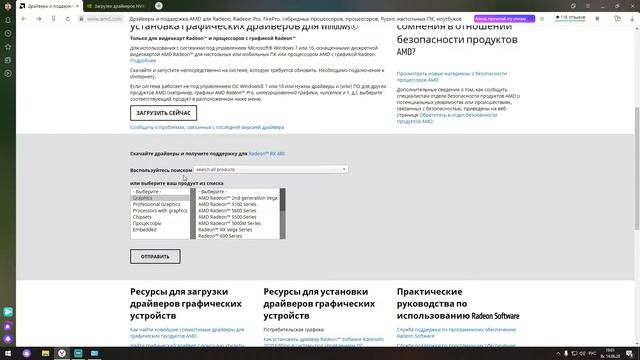Open collections icon in browser sidebar
Screen dimensions: 640x360
8,60
